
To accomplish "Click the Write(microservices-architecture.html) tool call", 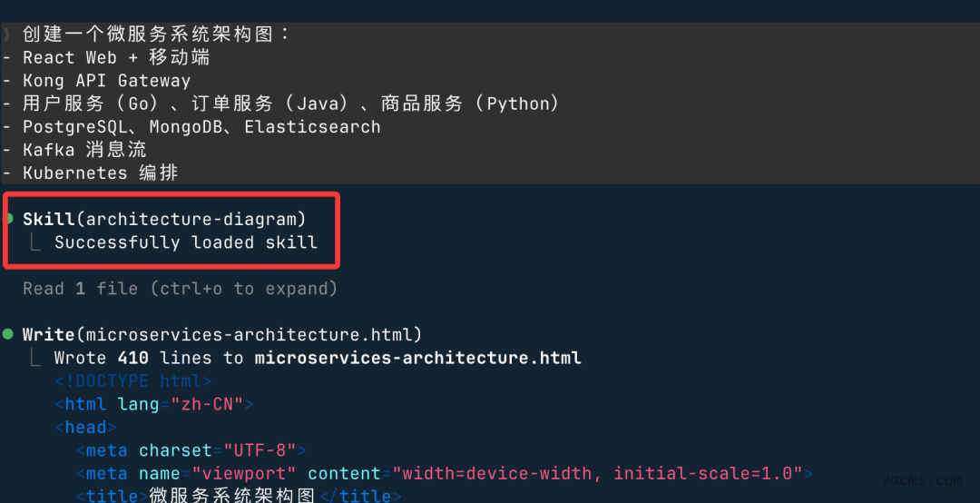I will 222,334.
